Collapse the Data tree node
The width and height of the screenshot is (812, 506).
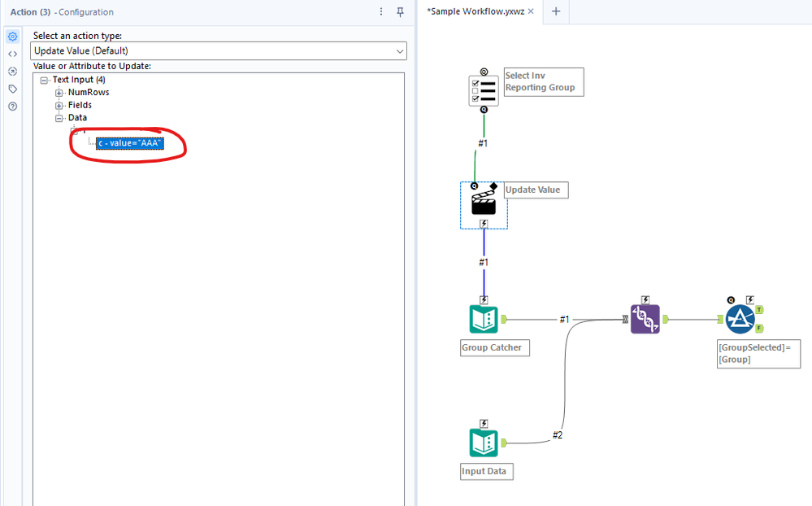click(x=59, y=118)
